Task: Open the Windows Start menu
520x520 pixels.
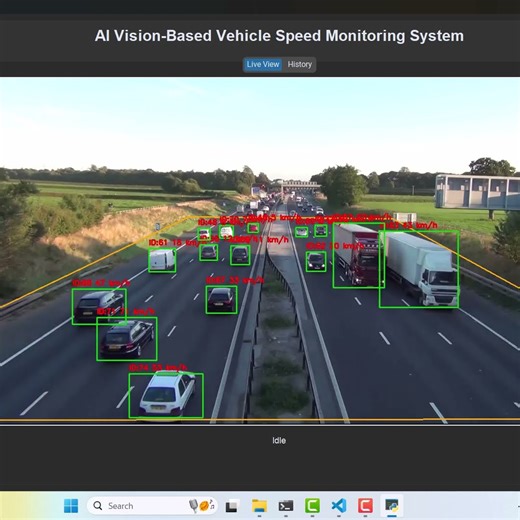Action: 71,506
